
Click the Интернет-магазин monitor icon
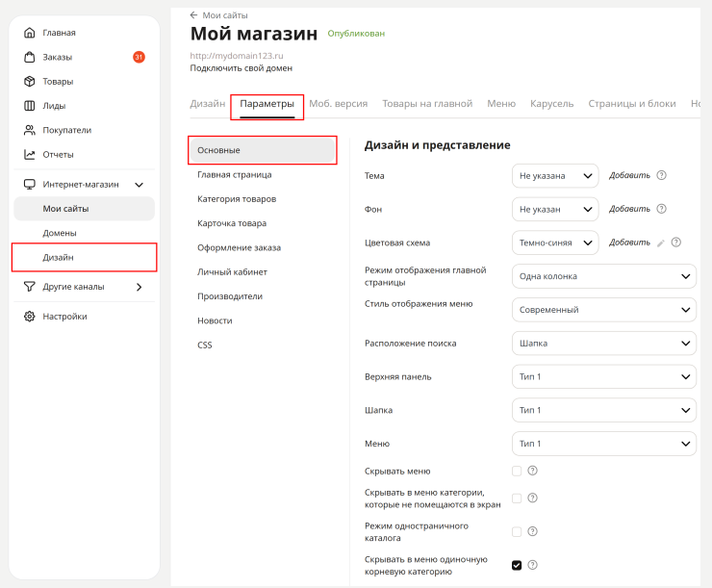(x=30, y=185)
